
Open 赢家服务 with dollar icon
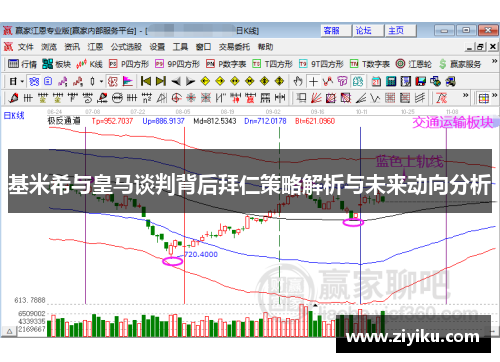[x=460, y=64]
